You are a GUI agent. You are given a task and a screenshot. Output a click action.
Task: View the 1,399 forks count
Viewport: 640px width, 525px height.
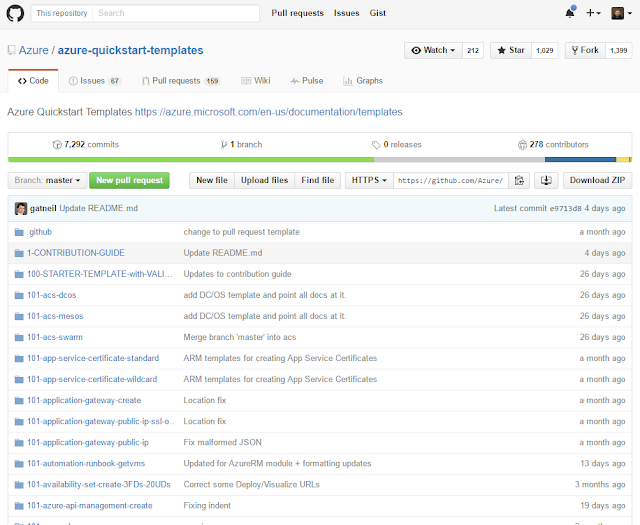coord(618,50)
